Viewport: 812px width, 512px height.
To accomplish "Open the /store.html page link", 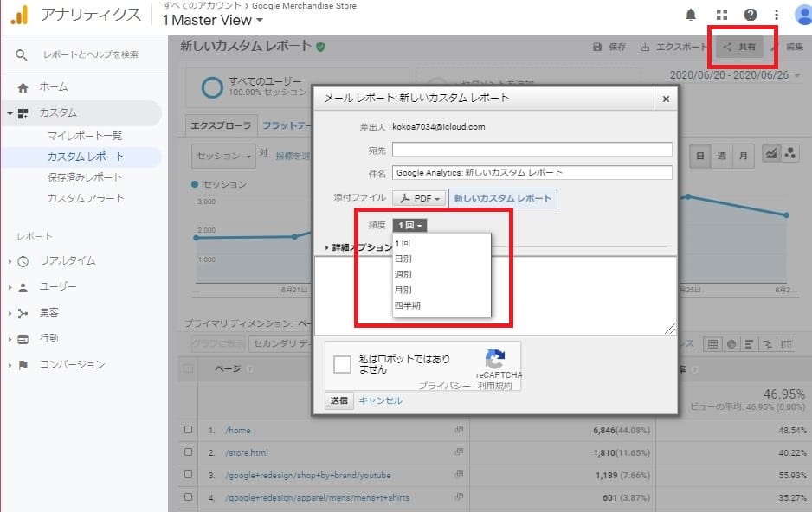I will (247, 452).
